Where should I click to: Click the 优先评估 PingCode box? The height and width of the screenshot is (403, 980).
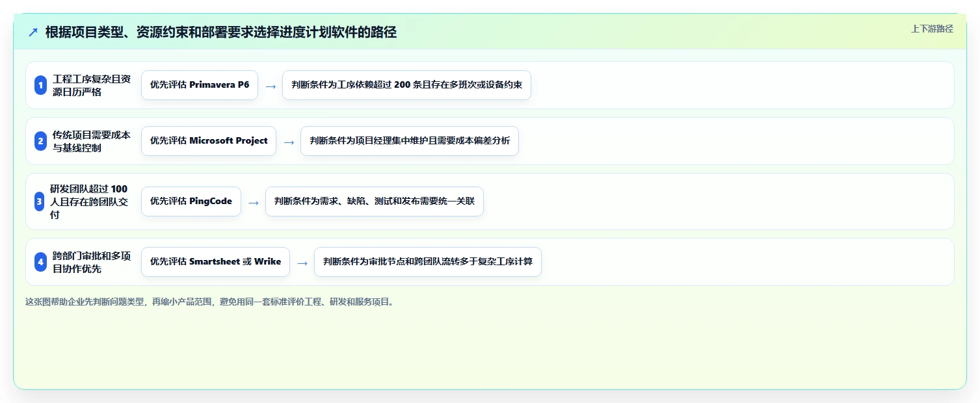coord(191,201)
